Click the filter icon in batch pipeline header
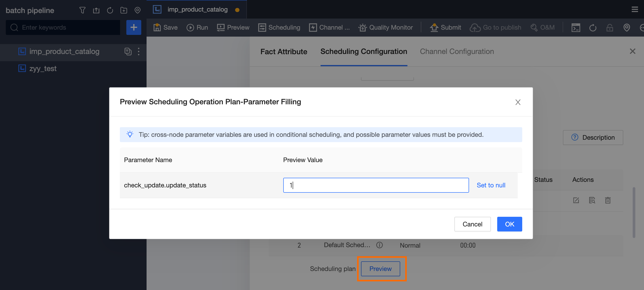 tap(82, 10)
